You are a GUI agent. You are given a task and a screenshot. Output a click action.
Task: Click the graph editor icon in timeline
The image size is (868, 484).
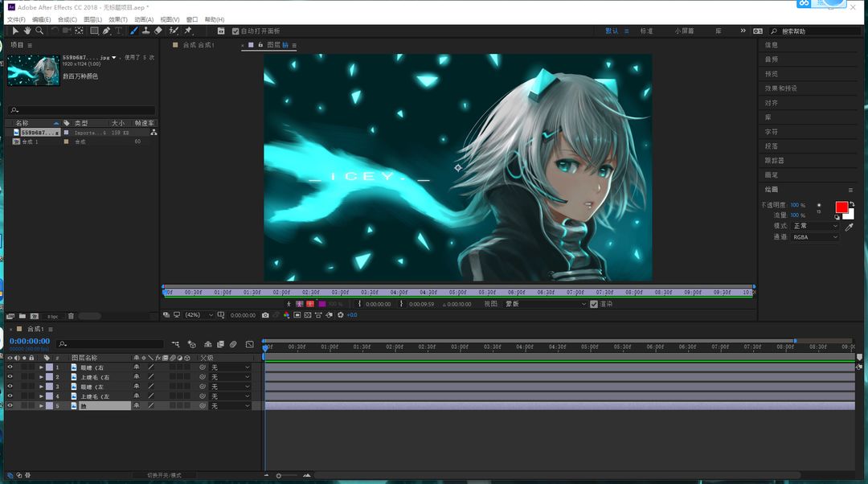[250, 344]
